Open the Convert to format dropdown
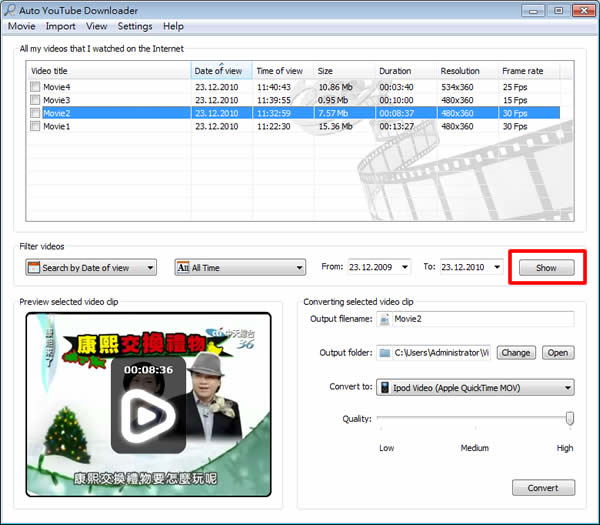The image size is (600, 525). click(x=568, y=387)
